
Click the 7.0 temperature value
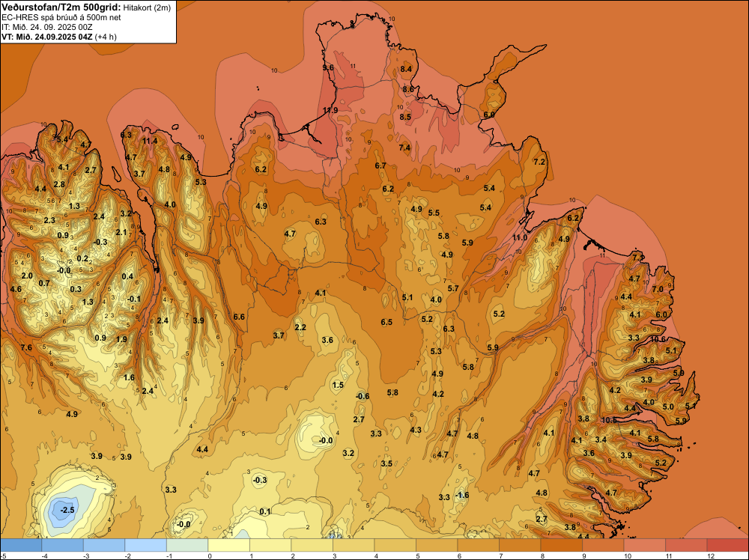658,289
